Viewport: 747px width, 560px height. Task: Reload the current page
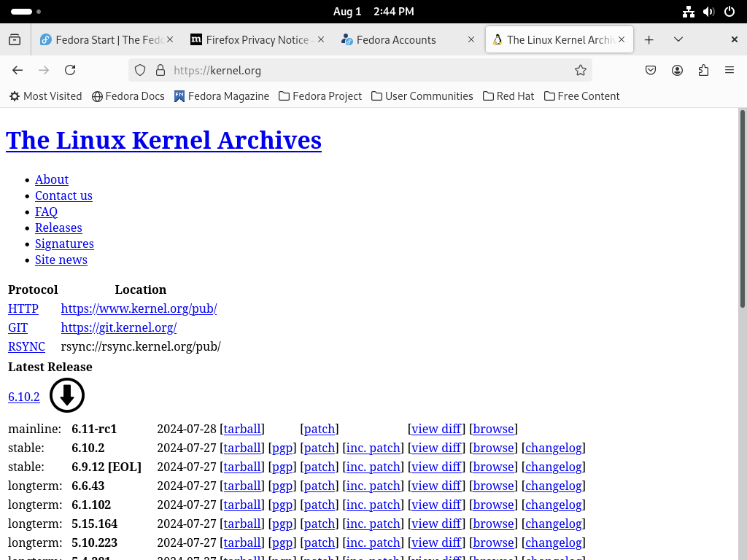point(70,71)
